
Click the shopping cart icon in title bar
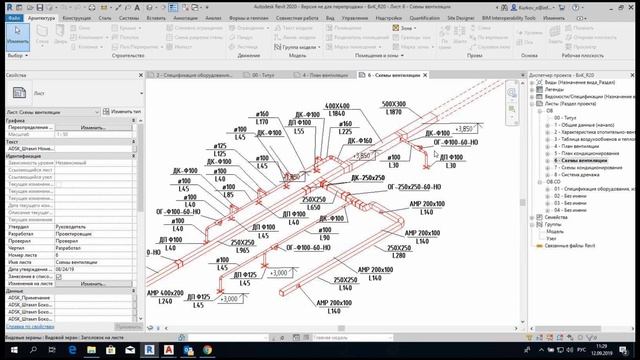coord(562,7)
